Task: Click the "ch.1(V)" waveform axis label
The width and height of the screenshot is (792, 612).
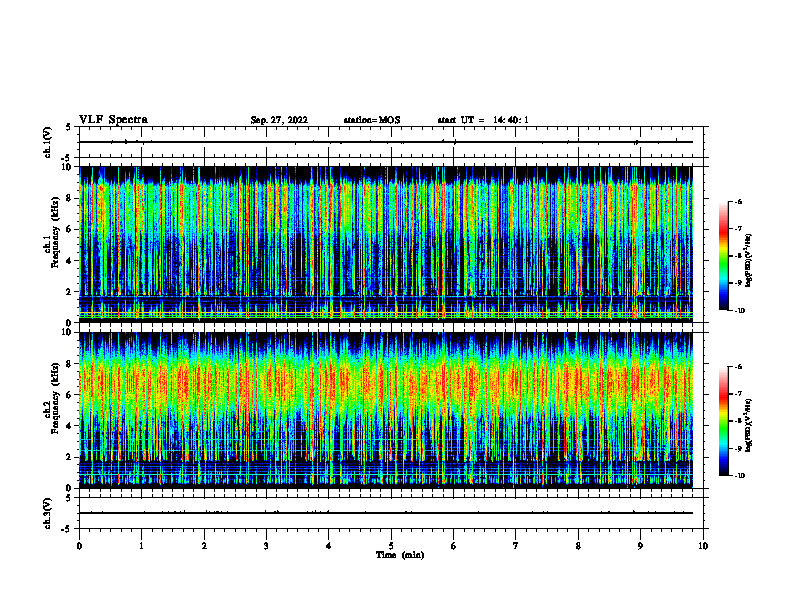Action: (x=48, y=142)
